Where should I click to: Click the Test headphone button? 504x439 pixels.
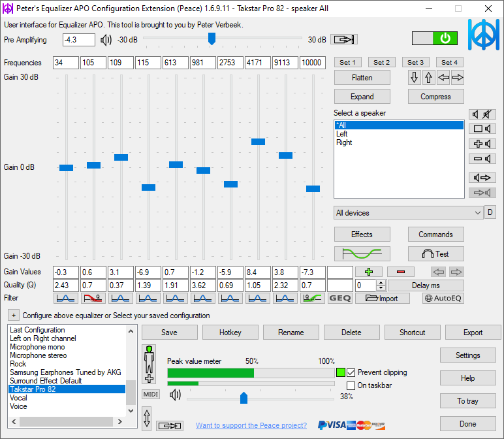click(435, 253)
